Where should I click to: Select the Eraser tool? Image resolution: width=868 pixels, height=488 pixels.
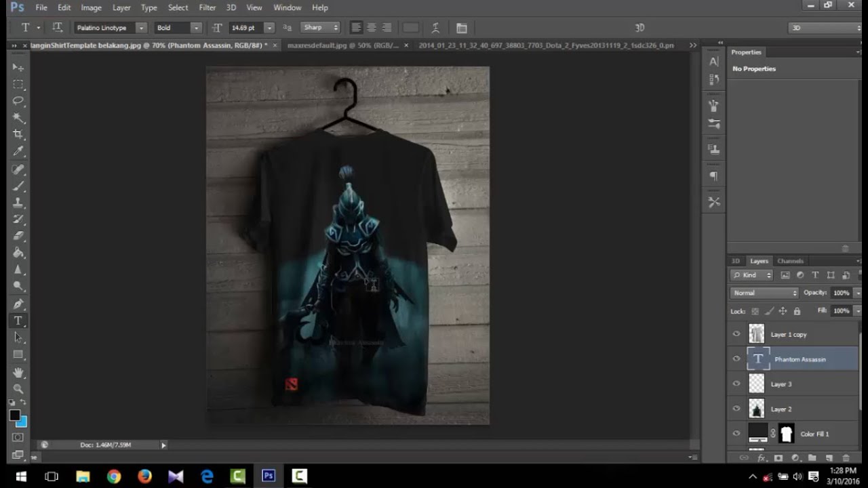pyautogui.click(x=18, y=236)
